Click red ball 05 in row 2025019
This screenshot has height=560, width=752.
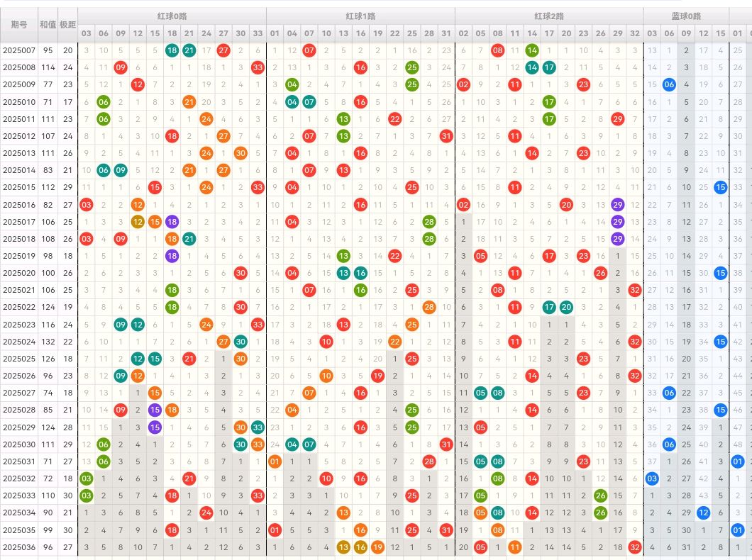[480, 256]
